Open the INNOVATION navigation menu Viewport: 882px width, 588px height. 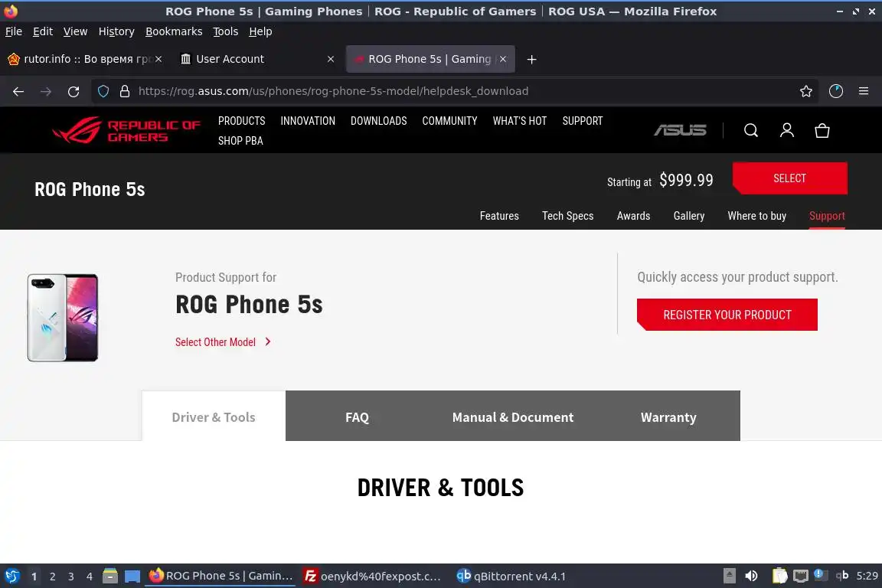point(308,121)
